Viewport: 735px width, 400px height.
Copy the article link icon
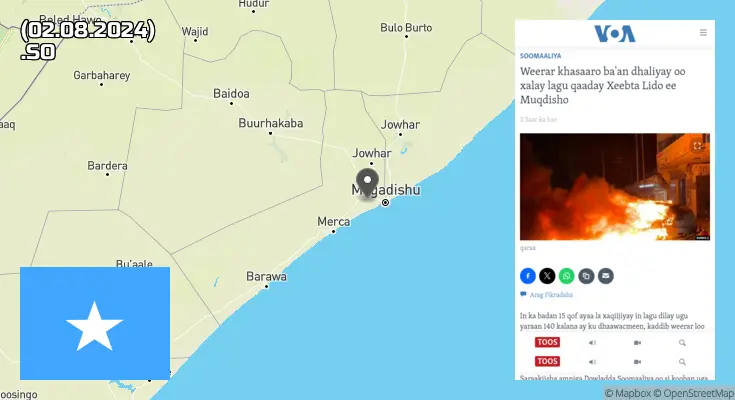click(x=586, y=276)
